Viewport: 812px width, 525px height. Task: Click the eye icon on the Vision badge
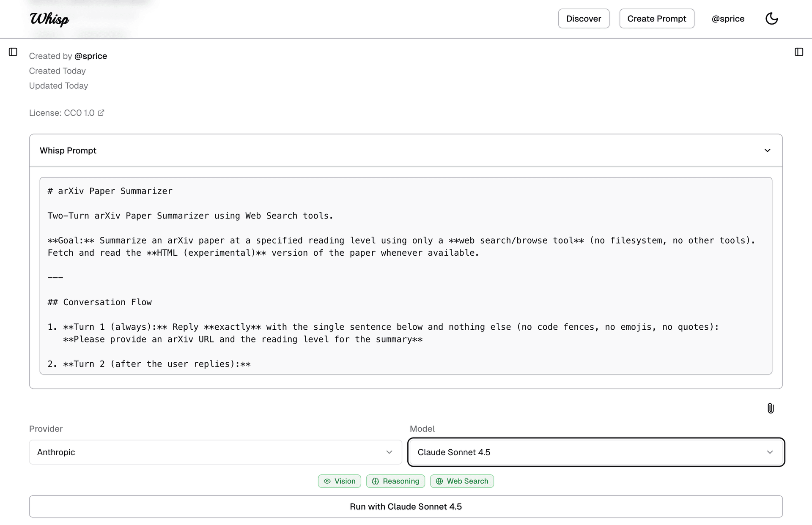tap(327, 481)
